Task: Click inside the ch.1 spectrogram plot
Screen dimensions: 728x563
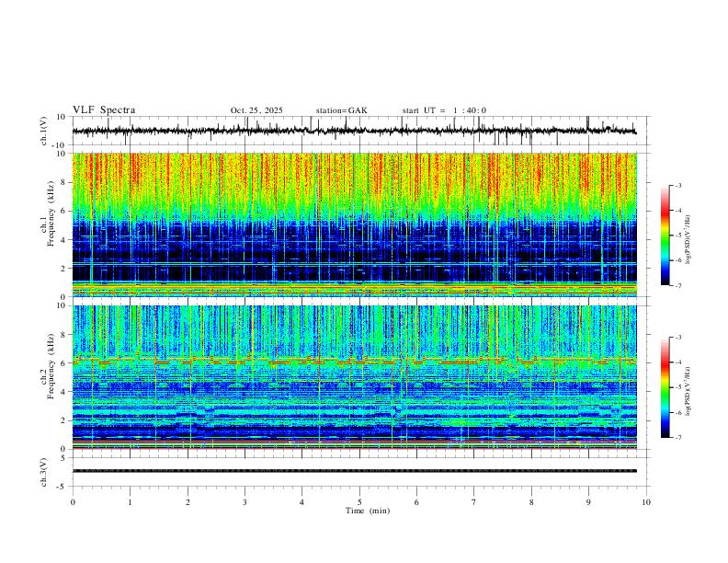Action: point(355,224)
